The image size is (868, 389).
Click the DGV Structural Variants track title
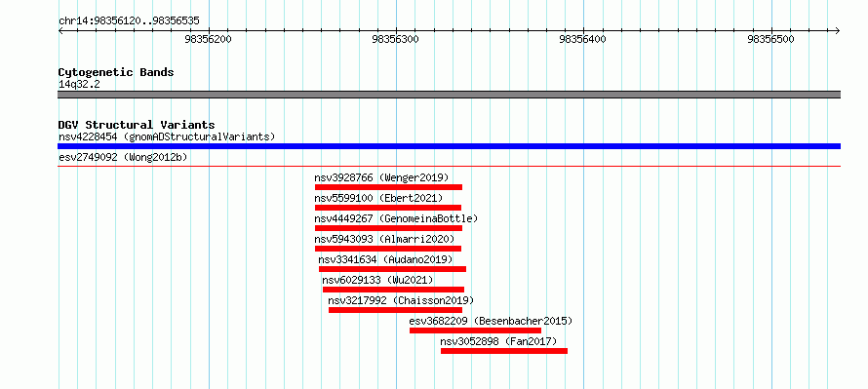[x=137, y=125]
